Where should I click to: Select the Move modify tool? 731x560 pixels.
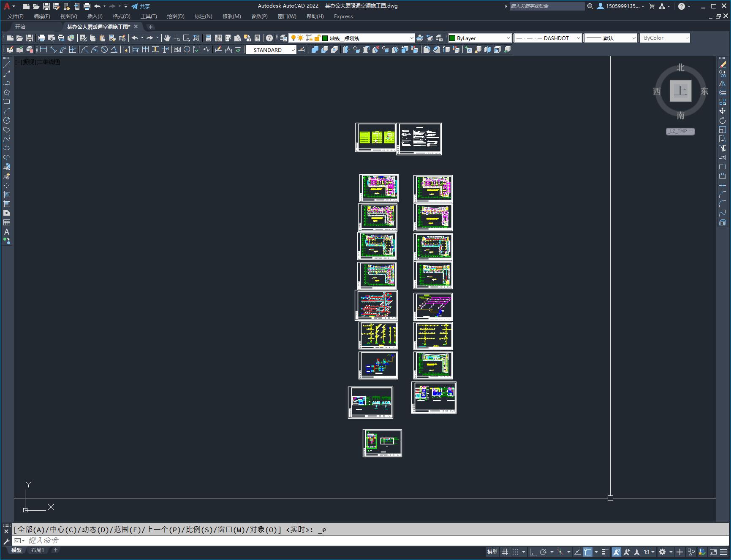pyautogui.click(x=723, y=111)
